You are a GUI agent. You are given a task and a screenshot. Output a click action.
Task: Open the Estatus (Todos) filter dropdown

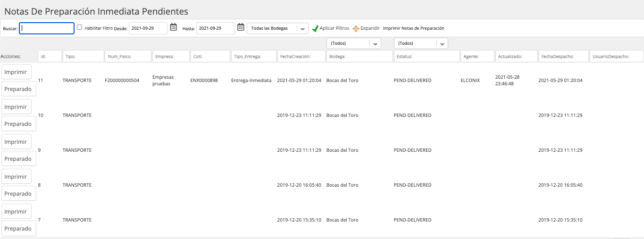[421, 43]
